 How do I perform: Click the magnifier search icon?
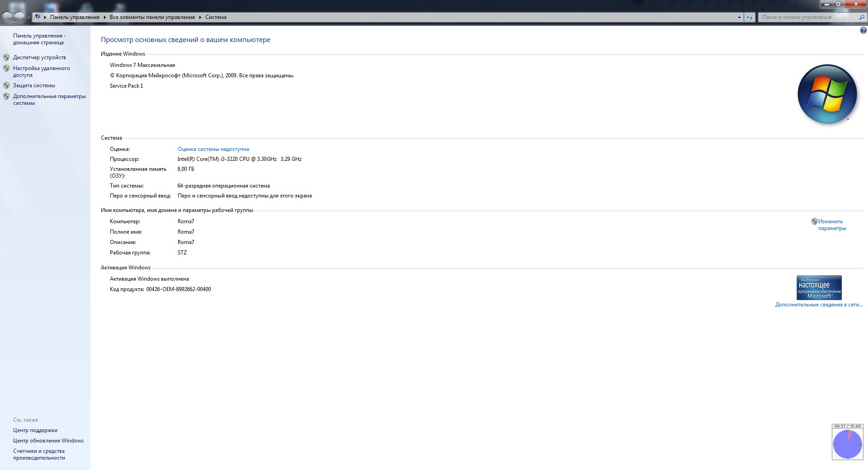point(861,17)
